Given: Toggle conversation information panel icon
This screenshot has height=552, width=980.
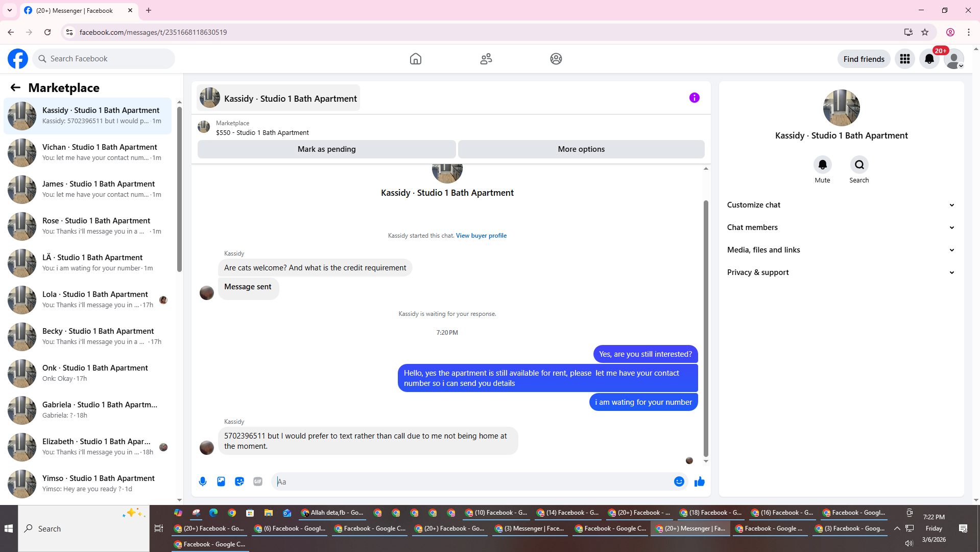Looking at the screenshot, I should tap(695, 98).
